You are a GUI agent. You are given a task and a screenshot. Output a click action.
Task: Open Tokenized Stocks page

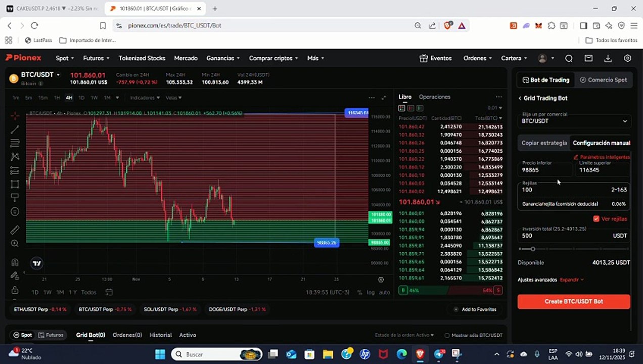pyautogui.click(x=142, y=58)
